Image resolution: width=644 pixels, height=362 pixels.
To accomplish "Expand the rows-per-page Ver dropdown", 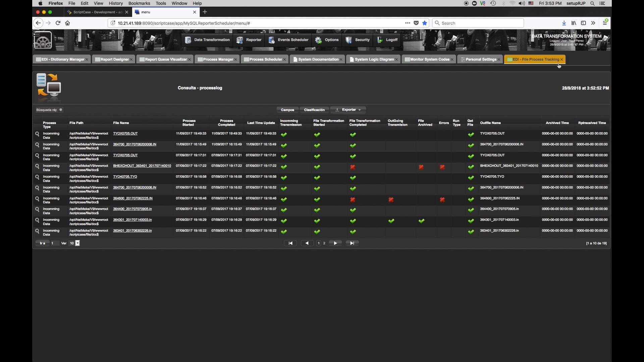I will tap(77, 243).
